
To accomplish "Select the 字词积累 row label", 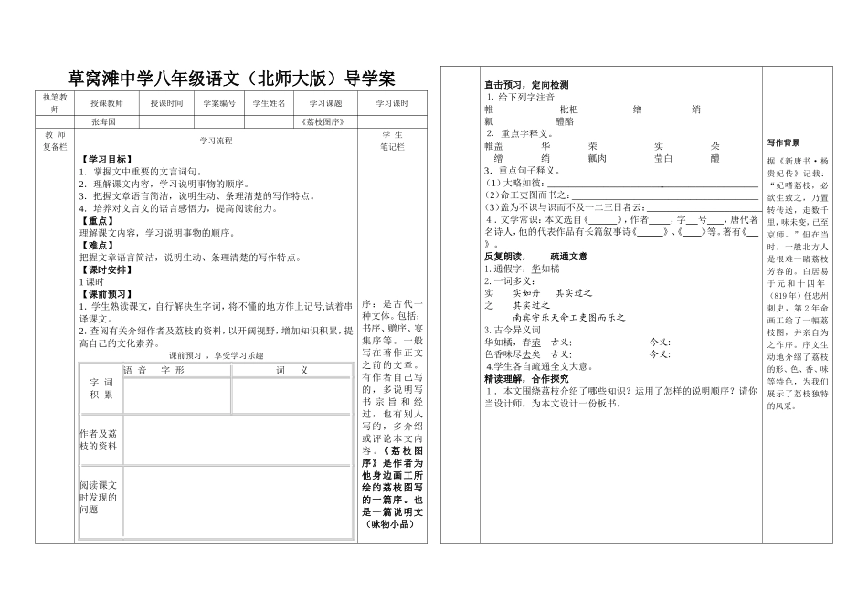I will 101,388.
